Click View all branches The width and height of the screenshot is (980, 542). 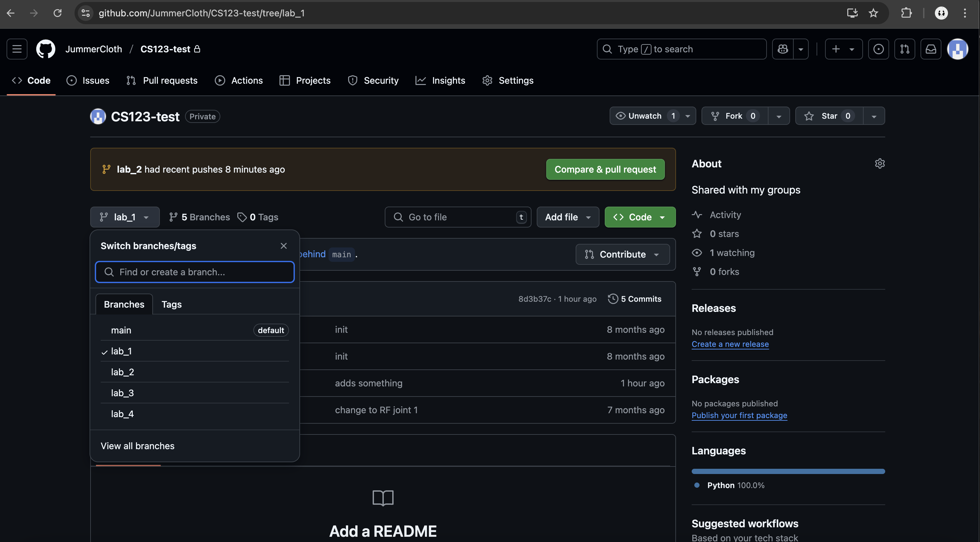(137, 446)
